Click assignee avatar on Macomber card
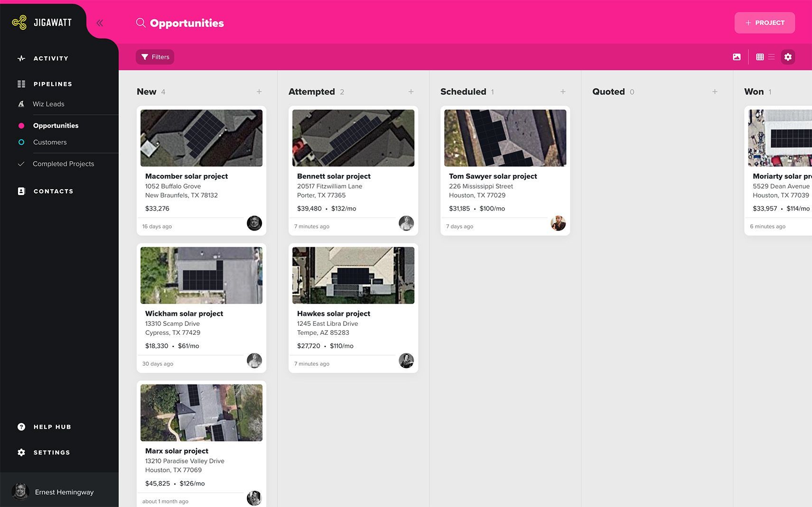Viewport: 812px width, 507px height. click(x=254, y=223)
